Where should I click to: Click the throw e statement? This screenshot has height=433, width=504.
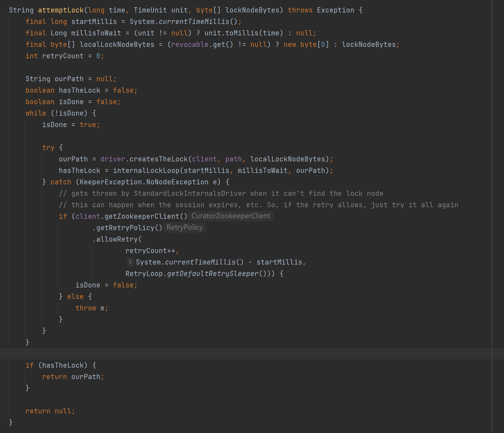click(x=92, y=308)
